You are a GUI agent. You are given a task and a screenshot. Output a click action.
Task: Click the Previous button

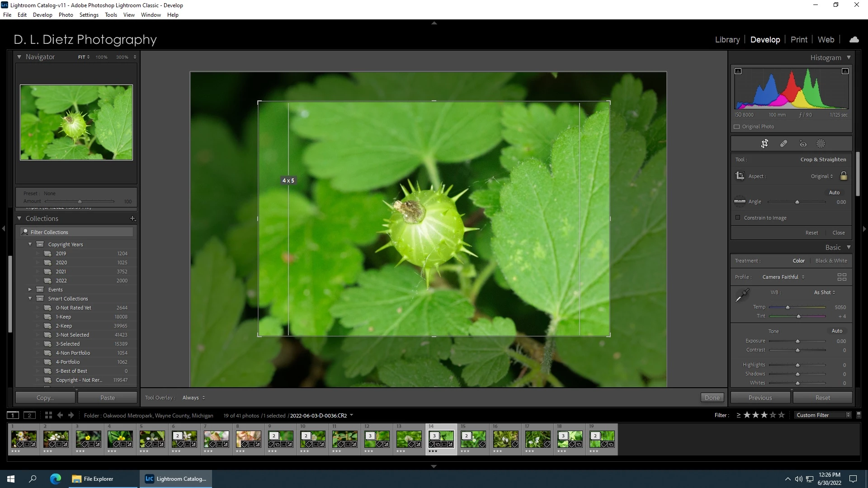(x=760, y=398)
